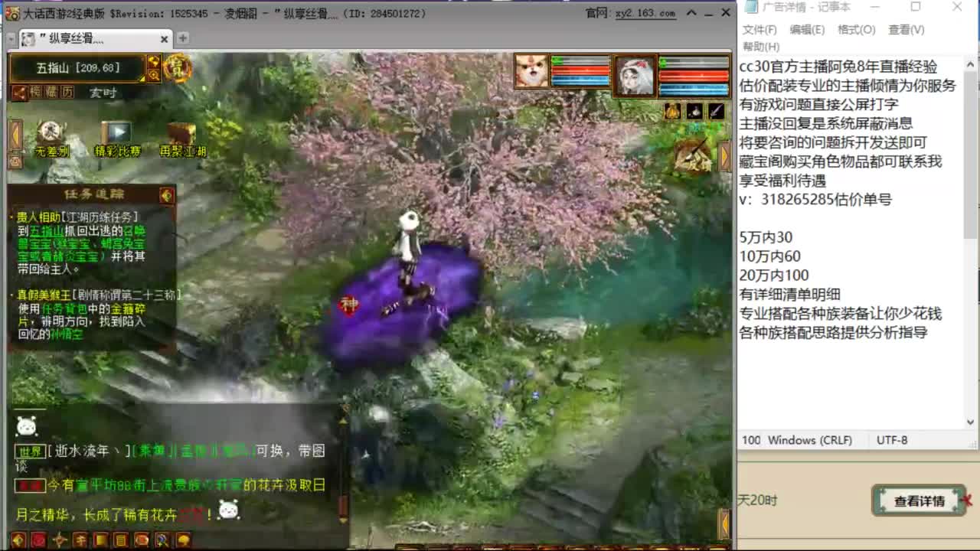Click the up arrow in game title bar
980x551 pixels.
tap(691, 13)
